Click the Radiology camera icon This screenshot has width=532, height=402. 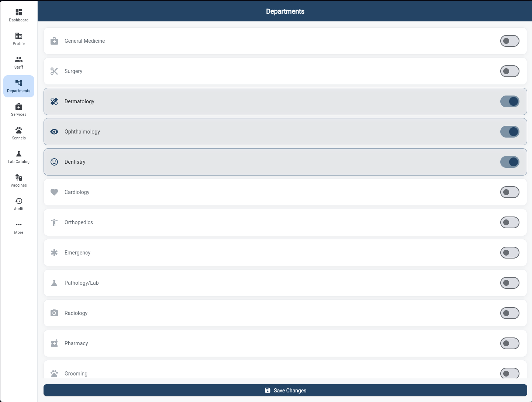point(54,313)
